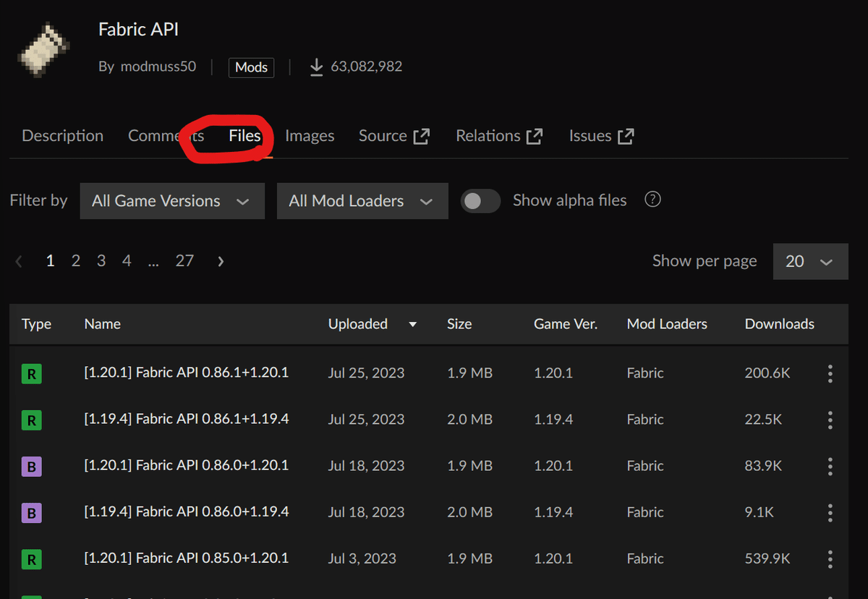
Task: Open the Issues external link tab
Action: tap(602, 136)
